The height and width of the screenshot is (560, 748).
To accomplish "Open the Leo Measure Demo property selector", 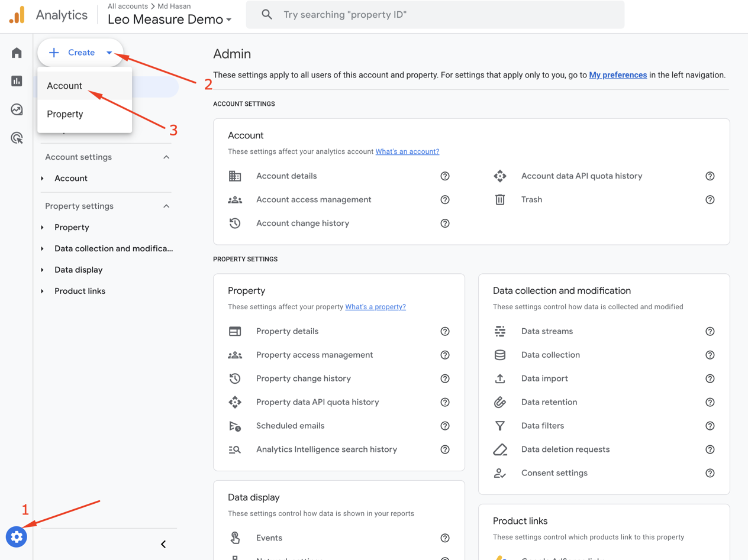I will 169,20.
